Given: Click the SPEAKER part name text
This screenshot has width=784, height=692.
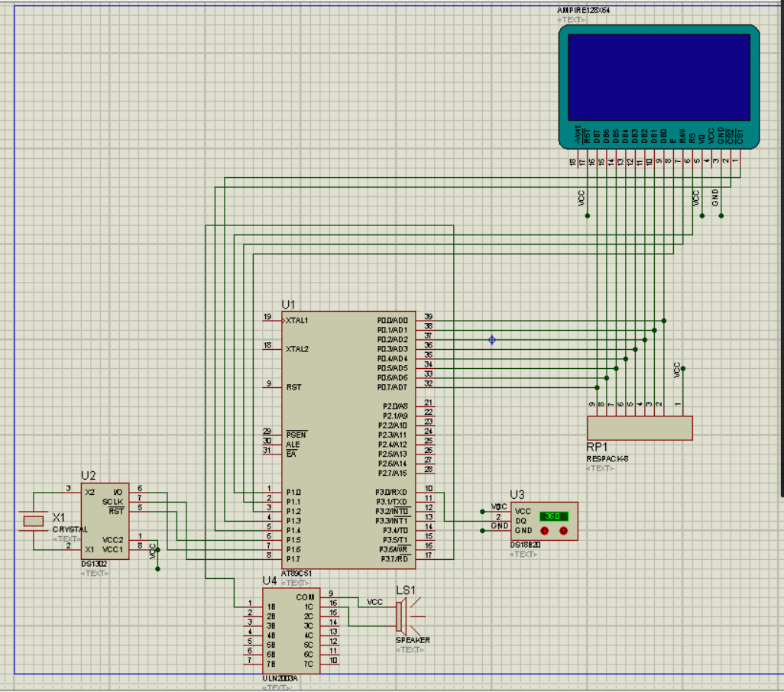Looking at the screenshot, I should (x=413, y=640).
